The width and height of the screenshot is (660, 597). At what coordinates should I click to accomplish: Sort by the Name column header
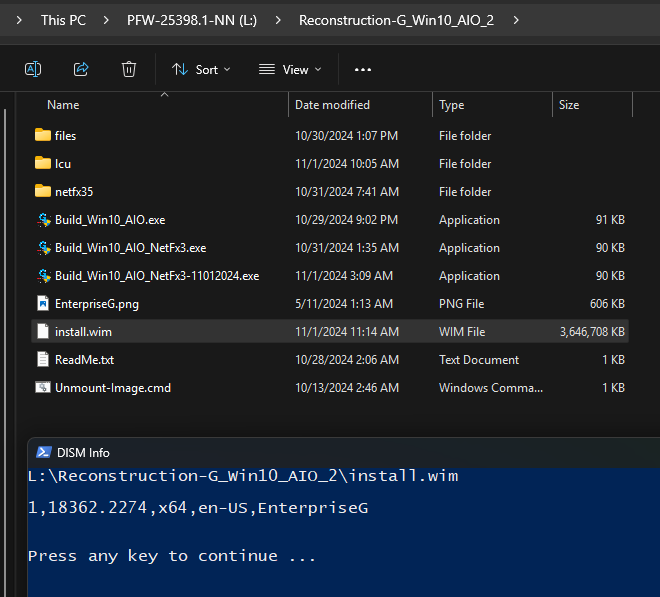[x=63, y=105]
